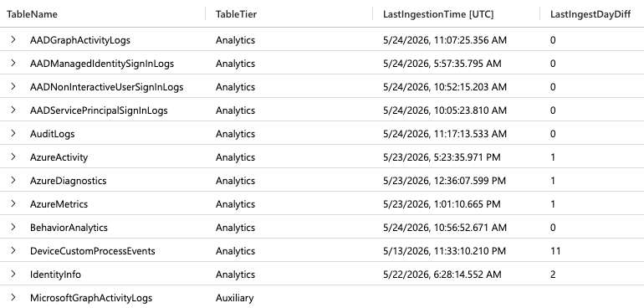Screen dimensions: 644x308
Task: Select the AADManagedIdentitySignInLogs table name
Action: [102, 64]
